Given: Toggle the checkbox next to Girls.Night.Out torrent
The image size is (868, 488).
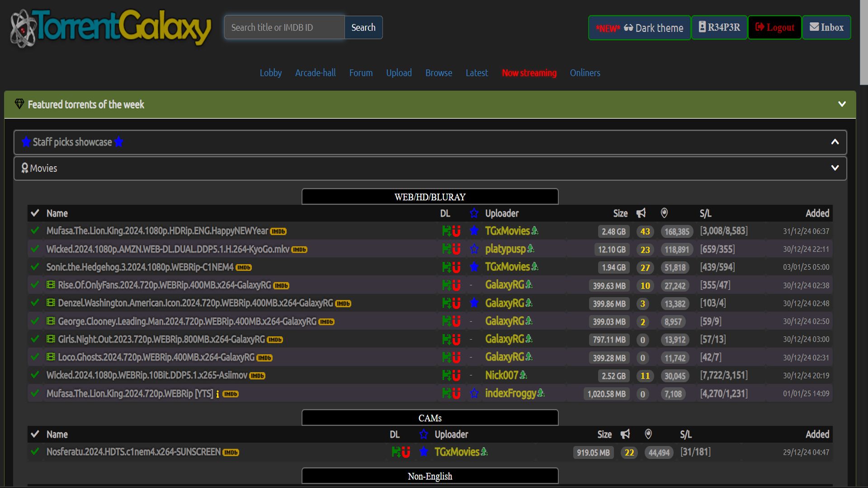Looking at the screenshot, I should (x=35, y=339).
